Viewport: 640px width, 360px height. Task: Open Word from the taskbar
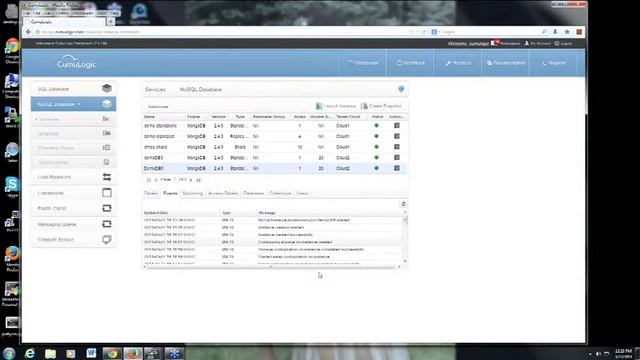tap(91, 353)
